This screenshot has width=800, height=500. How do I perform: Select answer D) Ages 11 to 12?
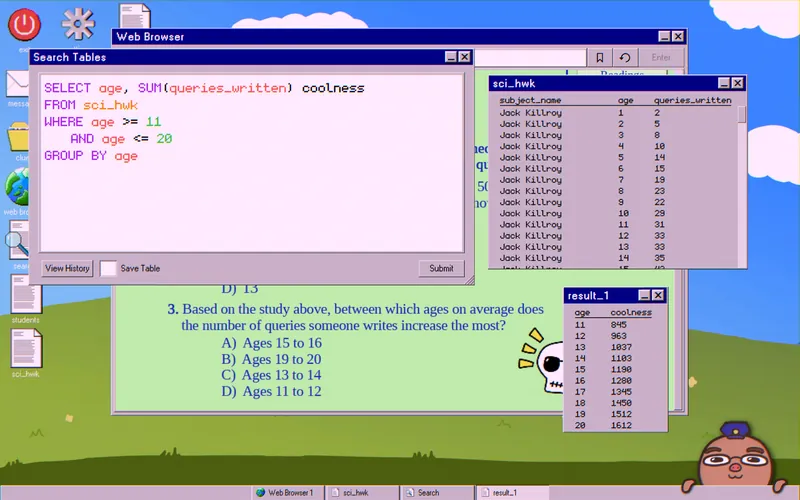(271, 391)
